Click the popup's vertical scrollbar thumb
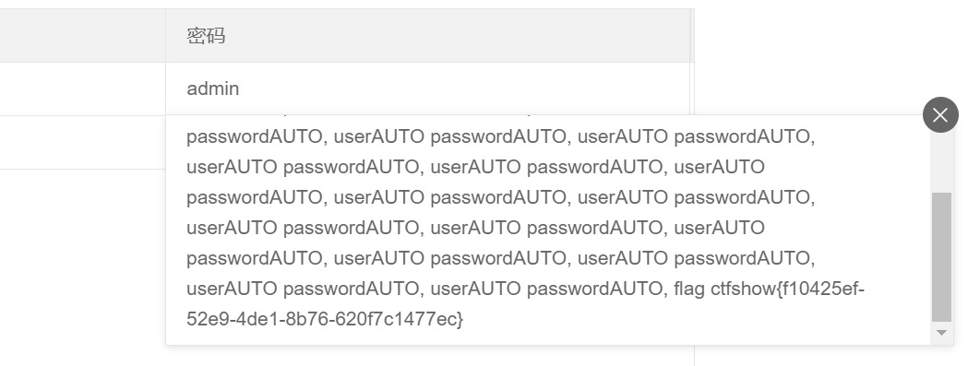The image size is (980, 366). (941, 256)
